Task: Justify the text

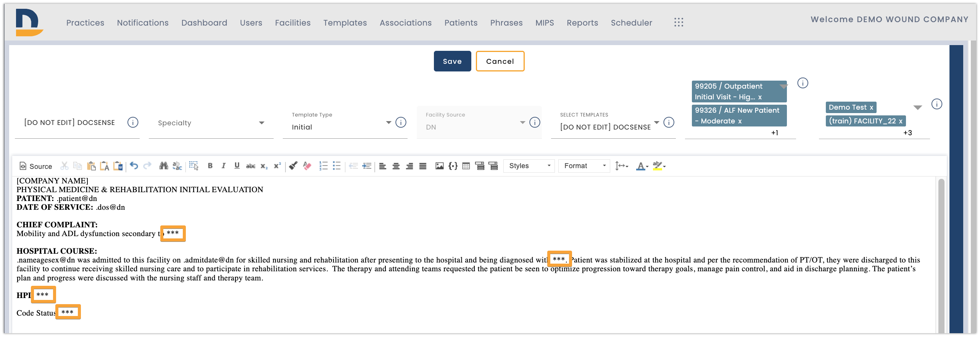Action: pyautogui.click(x=423, y=166)
